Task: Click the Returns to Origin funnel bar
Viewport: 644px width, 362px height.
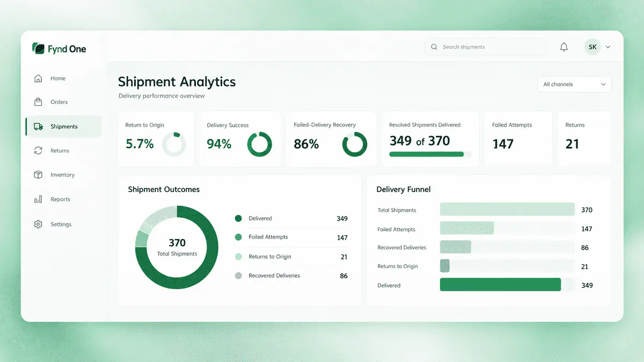Action: [445, 266]
